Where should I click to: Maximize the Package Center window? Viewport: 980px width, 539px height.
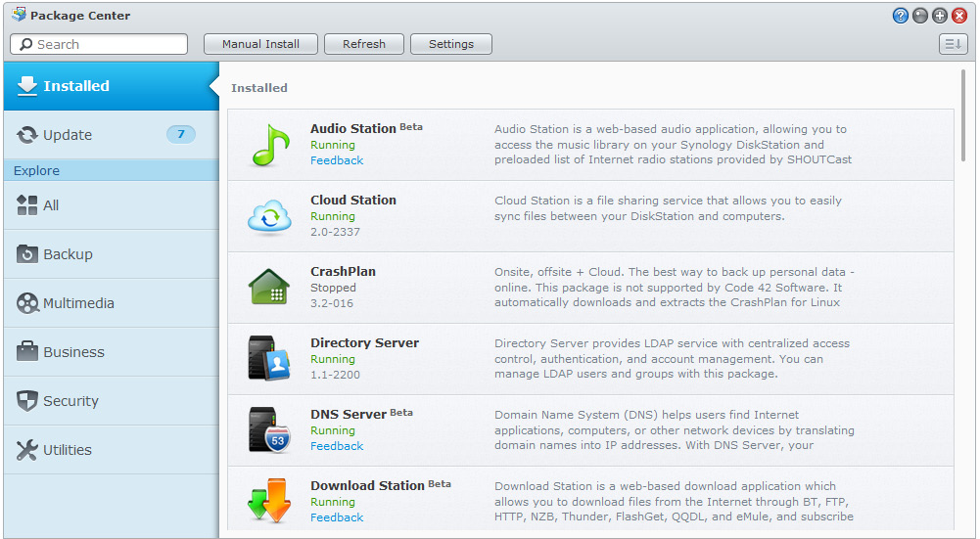point(940,16)
